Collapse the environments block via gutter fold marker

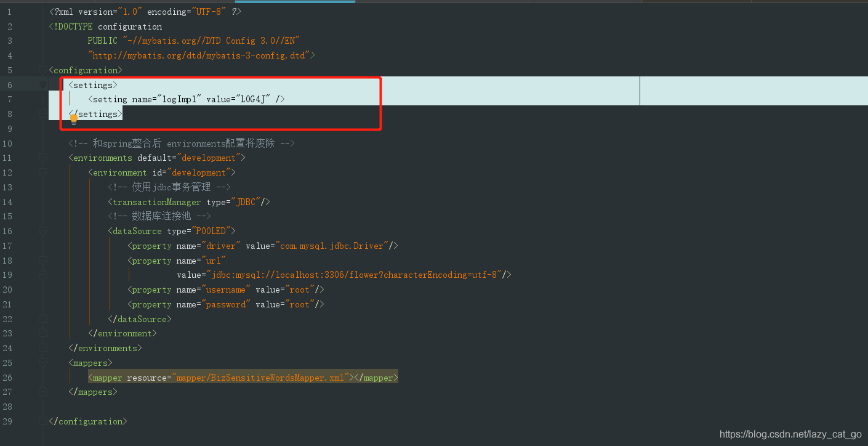click(42, 158)
